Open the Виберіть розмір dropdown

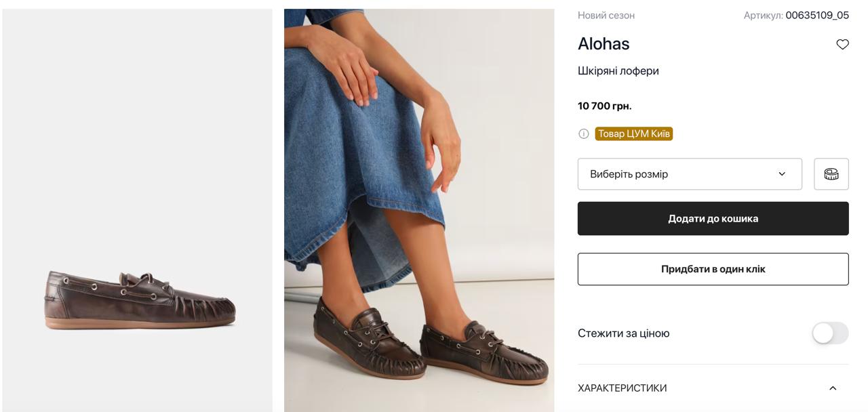click(689, 174)
